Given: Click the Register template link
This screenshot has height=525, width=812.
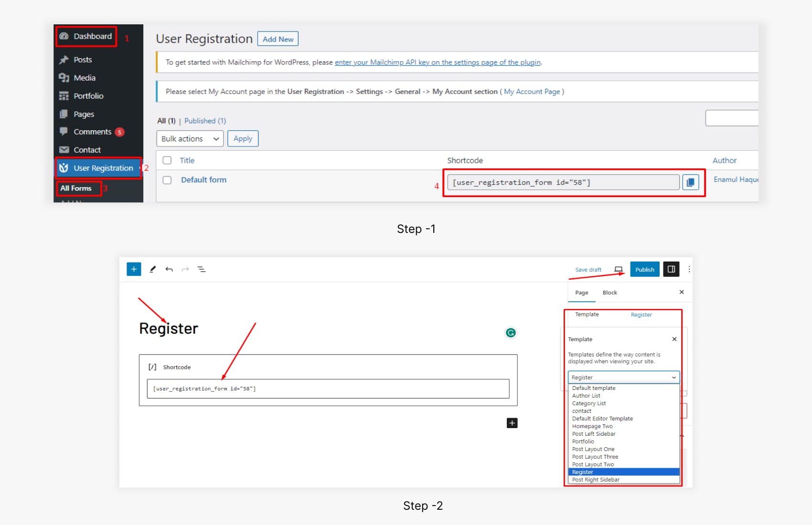Looking at the screenshot, I should (641, 315).
